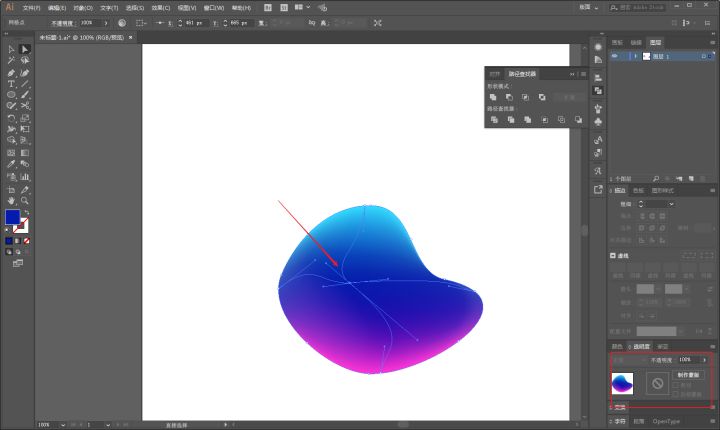Activate the Scissors tool
This screenshot has width=720, height=430.
pyautogui.click(x=25, y=106)
